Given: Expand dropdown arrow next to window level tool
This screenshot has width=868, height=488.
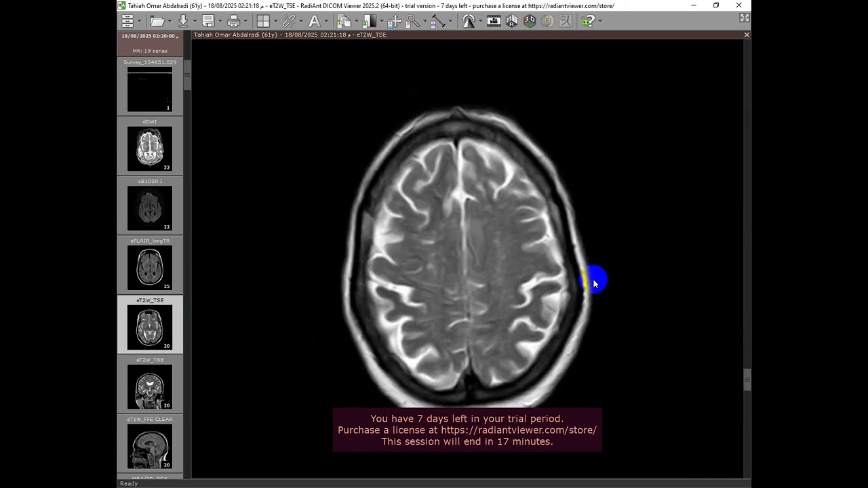Looking at the screenshot, I should (x=382, y=21).
